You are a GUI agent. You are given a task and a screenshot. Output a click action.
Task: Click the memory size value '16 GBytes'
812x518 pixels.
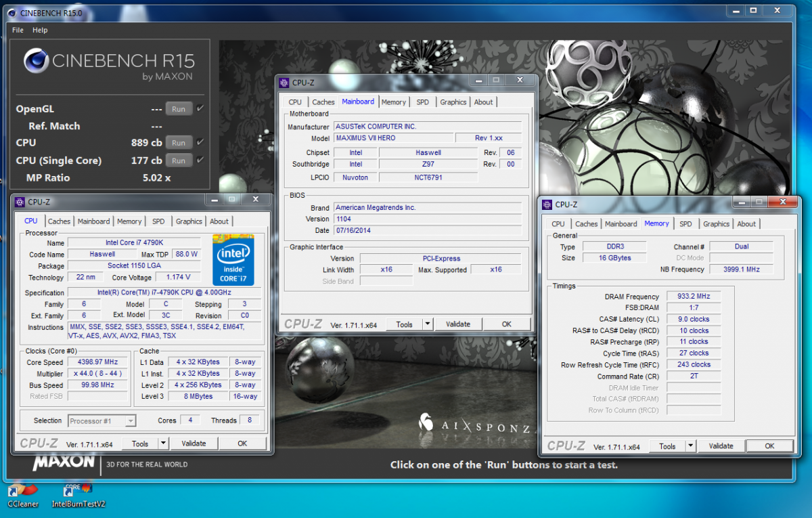[x=614, y=258]
